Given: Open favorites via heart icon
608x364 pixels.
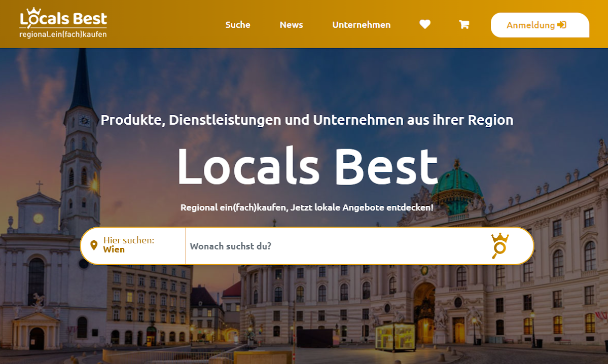Looking at the screenshot, I should (425, 24).
